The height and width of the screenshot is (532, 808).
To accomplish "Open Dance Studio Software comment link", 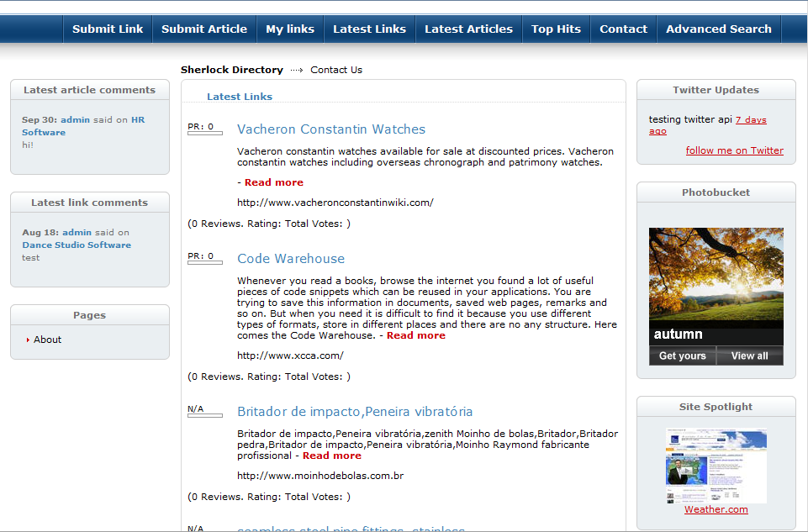I will tap(77, 245).
